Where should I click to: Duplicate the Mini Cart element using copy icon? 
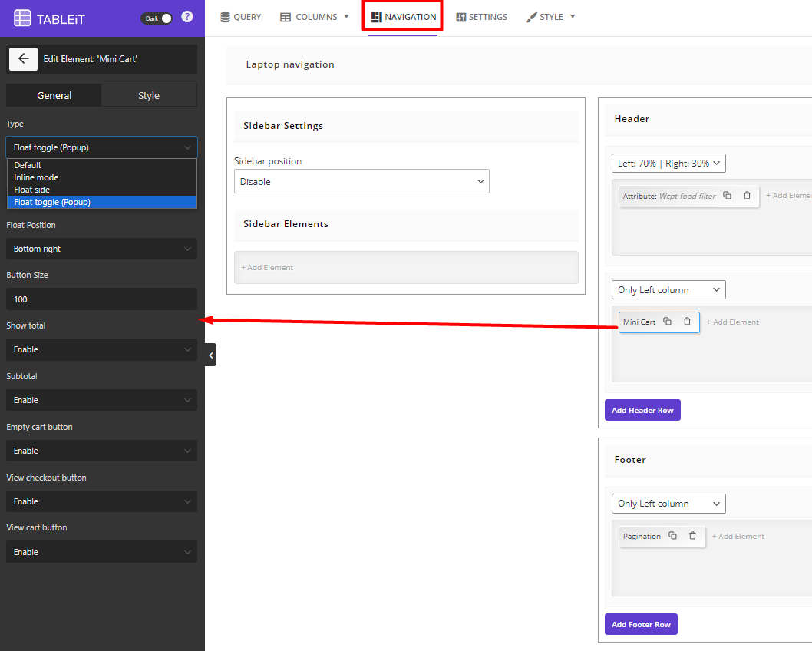click(x=666, y=322)
